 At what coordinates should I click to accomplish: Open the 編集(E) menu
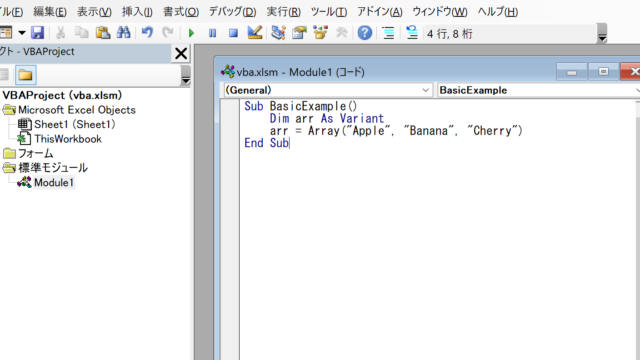[x=50, y=12]
